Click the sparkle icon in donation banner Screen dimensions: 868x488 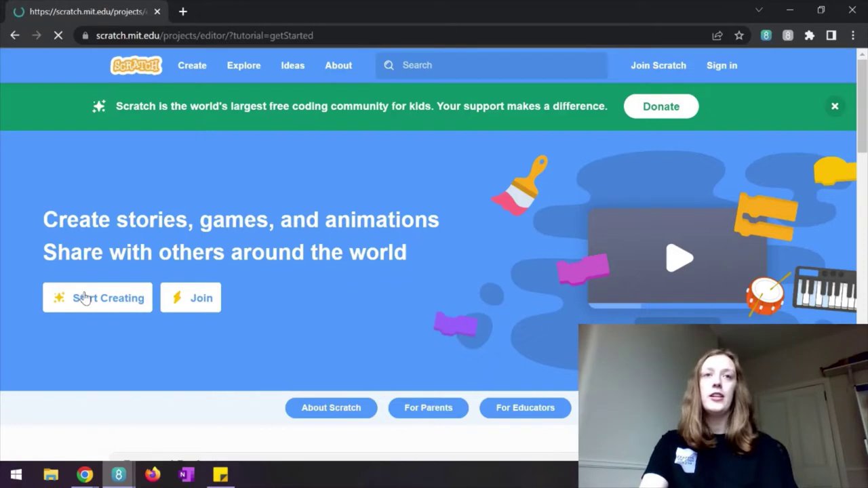(99, 106)
